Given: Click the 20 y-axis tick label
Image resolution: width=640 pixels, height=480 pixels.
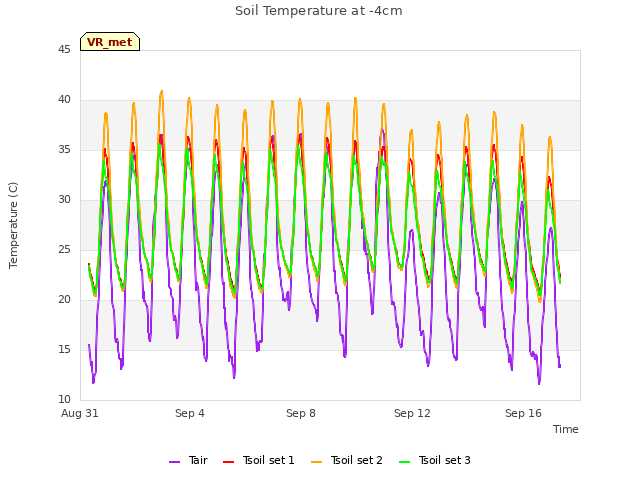Looking at the screenshot, I should click(x=64, y=300).
